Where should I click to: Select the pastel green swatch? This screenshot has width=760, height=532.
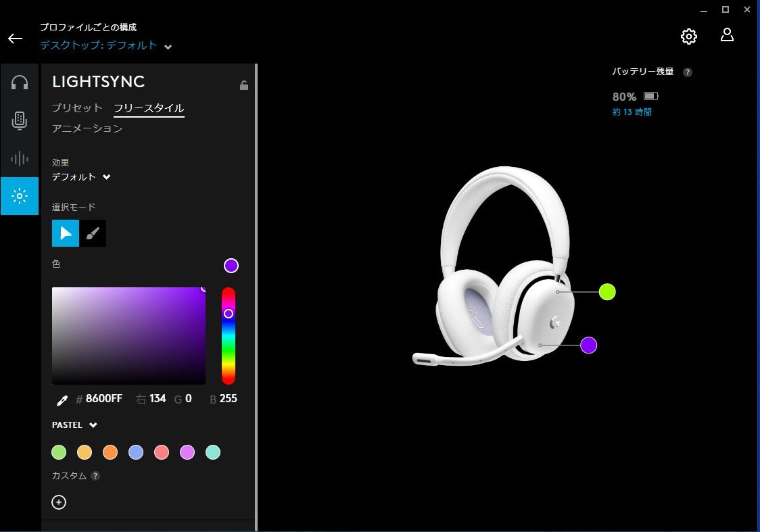(x=59, y=452)
